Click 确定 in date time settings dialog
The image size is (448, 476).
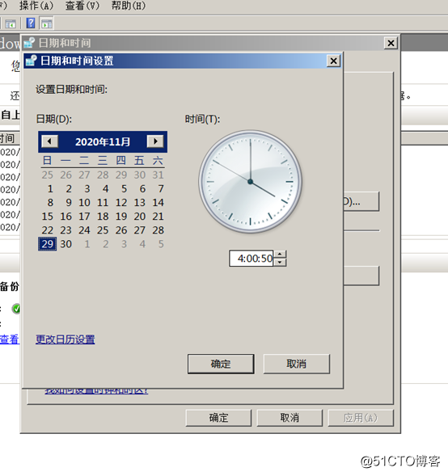click(221, 364)
